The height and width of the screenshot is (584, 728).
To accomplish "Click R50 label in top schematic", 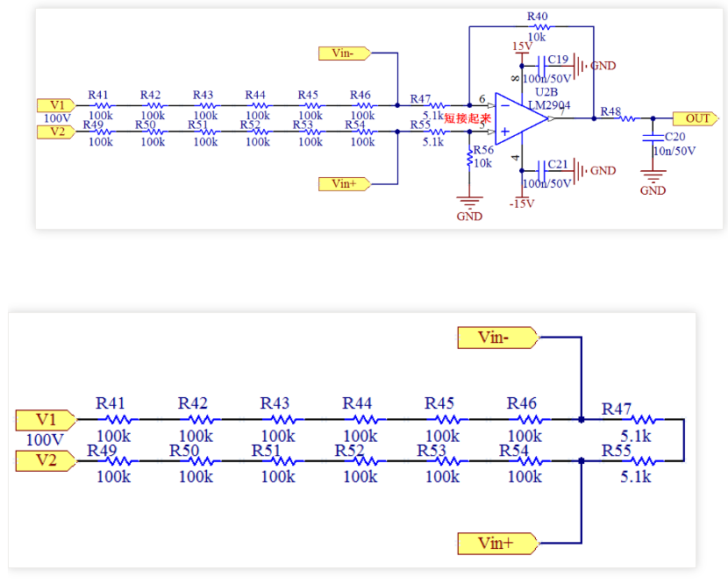I will [146, 125].
